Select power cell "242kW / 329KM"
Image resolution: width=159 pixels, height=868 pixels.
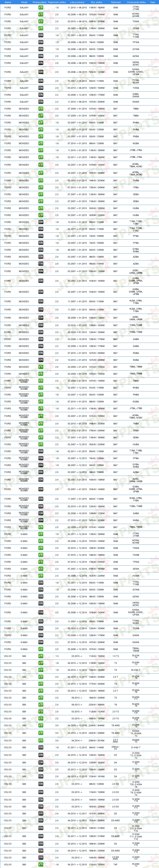tap(96, 733)
